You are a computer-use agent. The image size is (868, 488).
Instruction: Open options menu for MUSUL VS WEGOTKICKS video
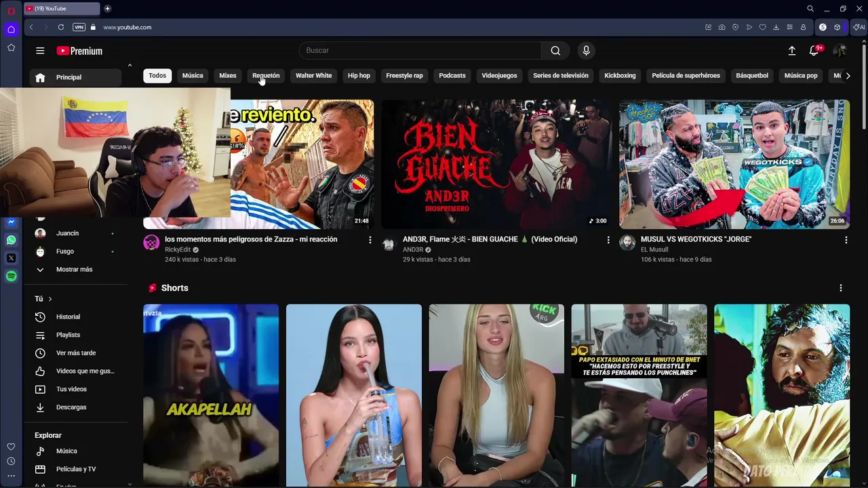point(846,240)
